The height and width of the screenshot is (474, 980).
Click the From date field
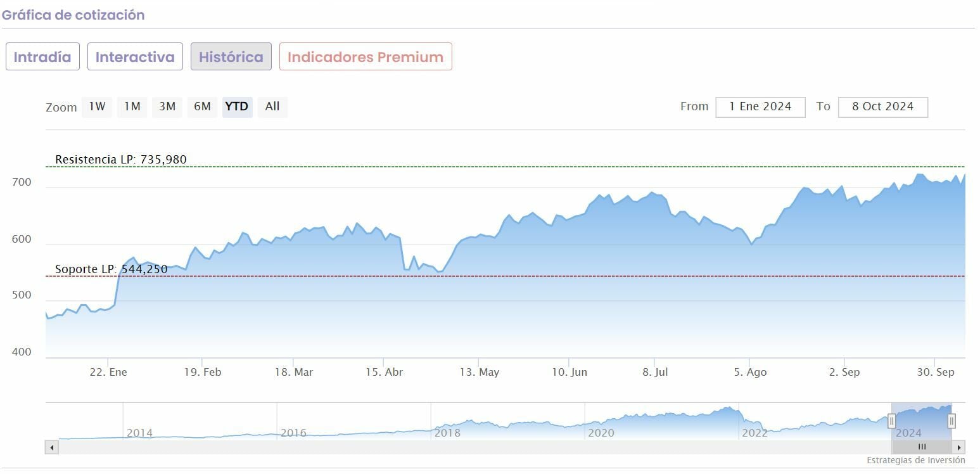point(760,107)
